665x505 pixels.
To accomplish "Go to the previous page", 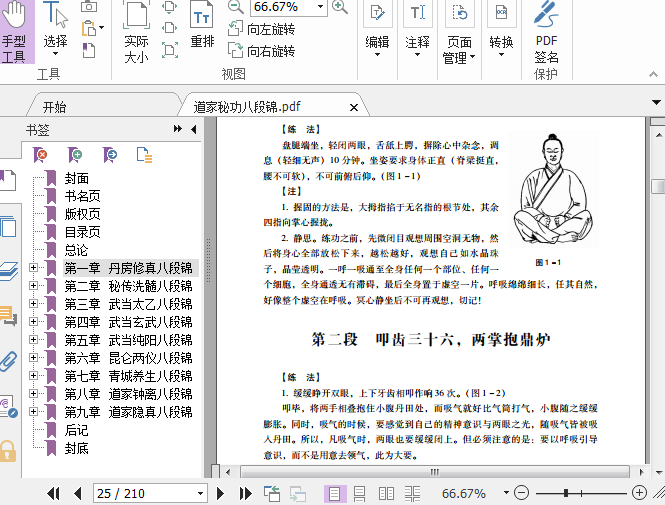I will pyautogui.click(x=77, y=493).
